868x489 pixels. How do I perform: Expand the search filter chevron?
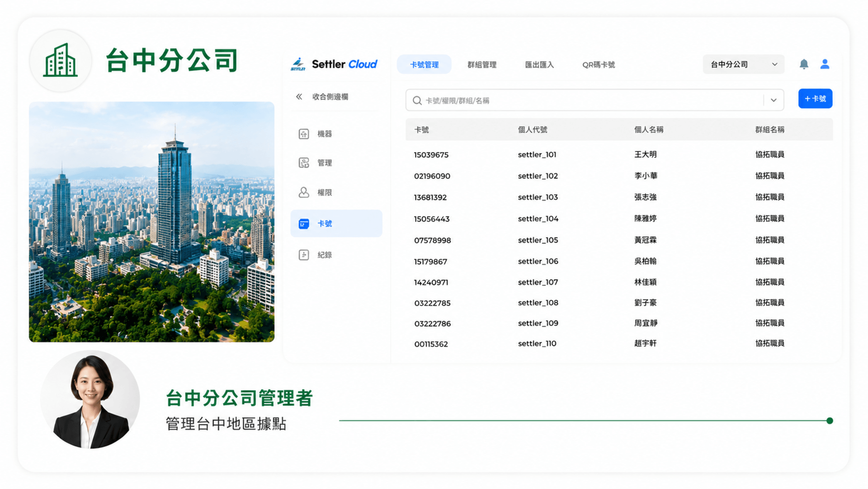pos(774,100)
